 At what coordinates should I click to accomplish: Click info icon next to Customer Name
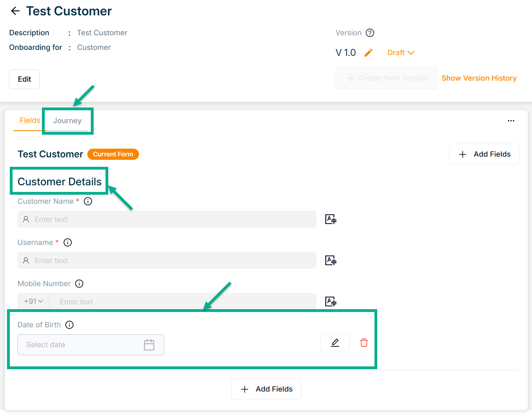[x=88, y=201]
